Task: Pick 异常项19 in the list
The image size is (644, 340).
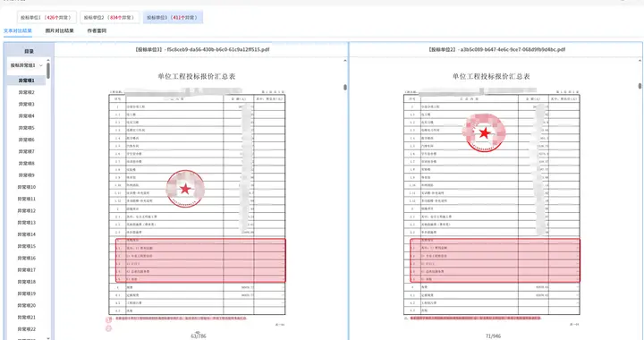Action: [26, 293]
